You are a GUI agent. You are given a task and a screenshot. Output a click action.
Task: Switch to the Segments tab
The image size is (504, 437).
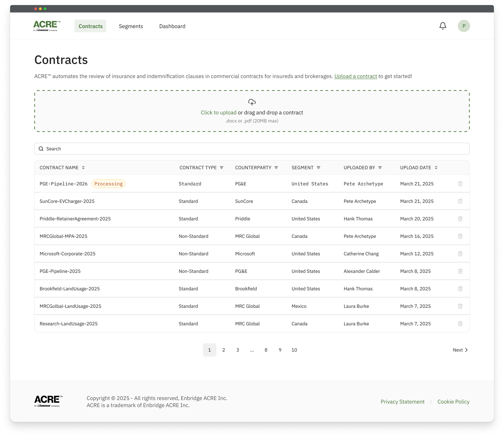click(x=131, y=26)
